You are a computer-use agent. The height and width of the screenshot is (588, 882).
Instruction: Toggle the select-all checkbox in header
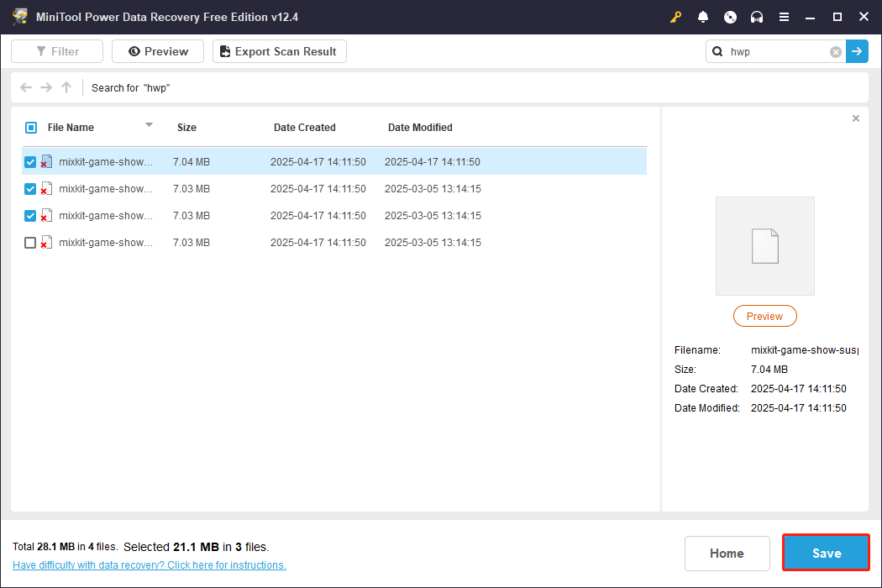click(x=31, y=128)
